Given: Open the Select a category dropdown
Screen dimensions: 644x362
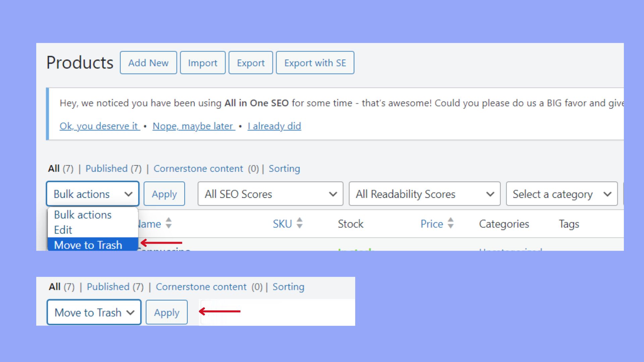Looking at the screenshot, I should click(x=561, y=194).
